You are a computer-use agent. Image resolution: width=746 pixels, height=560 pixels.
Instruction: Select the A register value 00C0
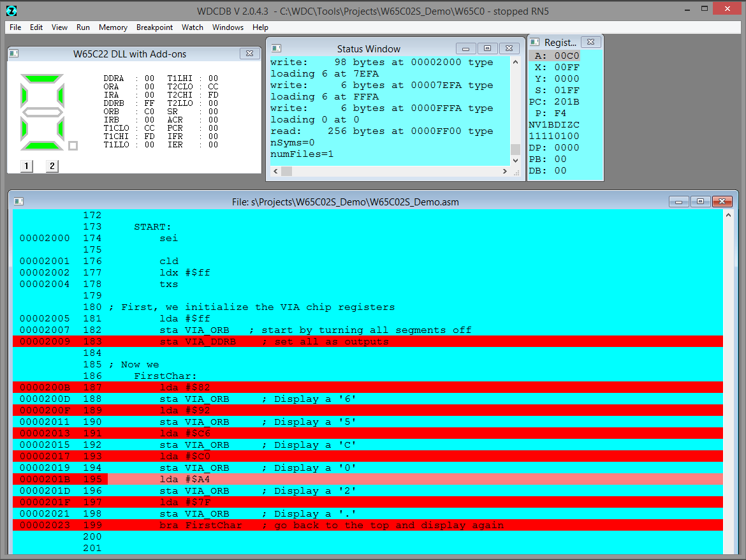566,55
